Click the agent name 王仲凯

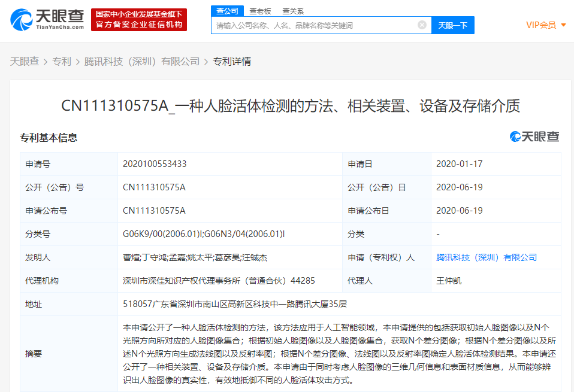(449, 281)
